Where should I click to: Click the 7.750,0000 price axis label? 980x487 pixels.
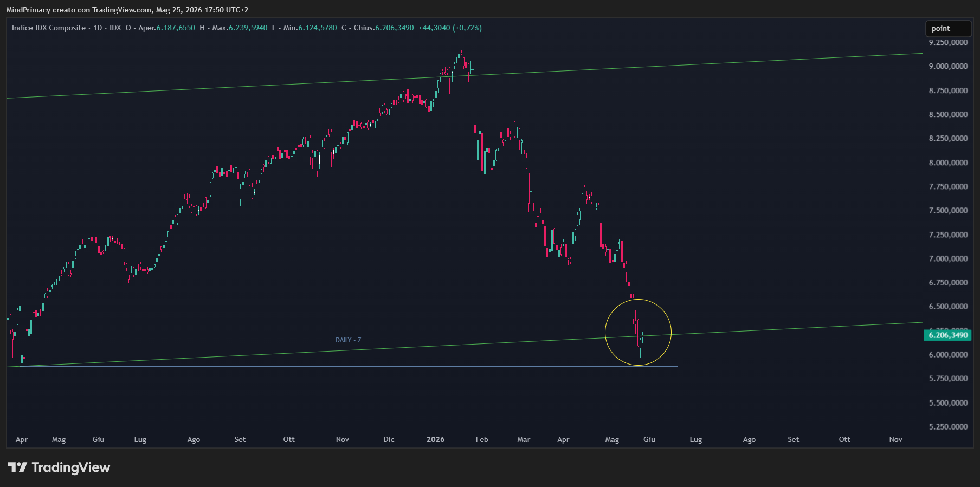[x=948, y=186]
